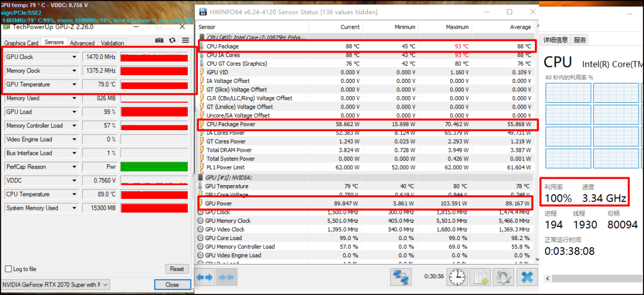Click the GPU-Z refresh icon
644x295 pixels.
coord(172,41)
